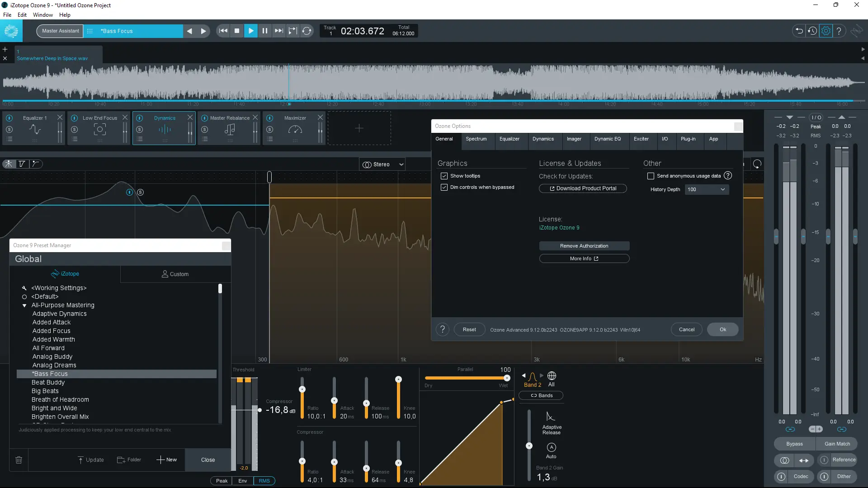Open the Stereo mode dropdown
868x488 pixels.
click(382, 164)
